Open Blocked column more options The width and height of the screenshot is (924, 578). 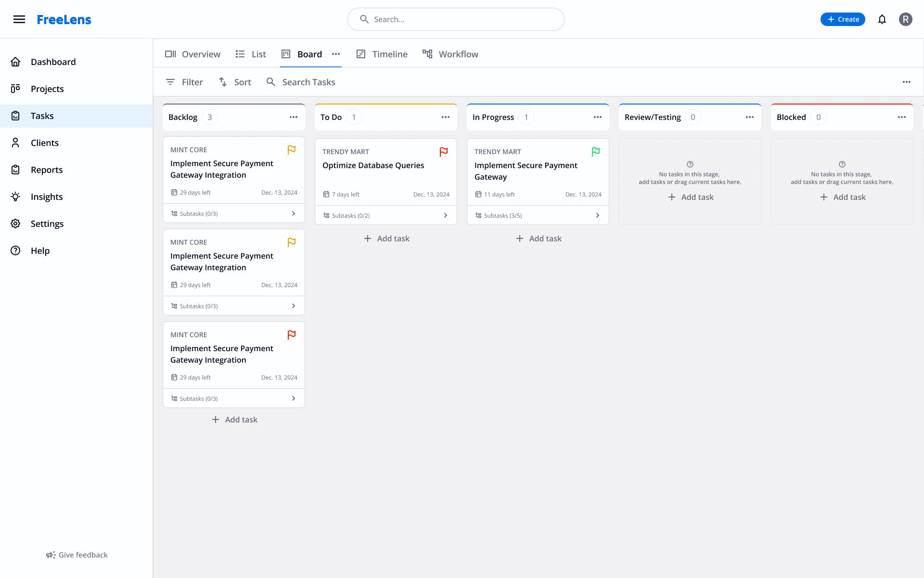(x=901, y=117)
